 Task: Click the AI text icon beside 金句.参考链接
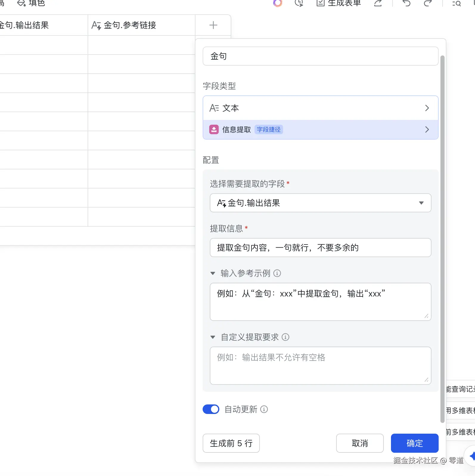(x=96, y=25)
